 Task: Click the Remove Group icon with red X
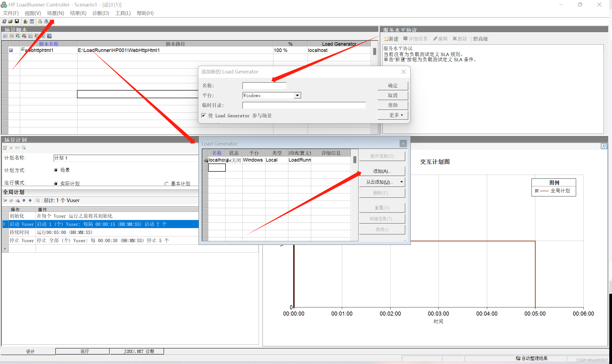tap(24, 36)
